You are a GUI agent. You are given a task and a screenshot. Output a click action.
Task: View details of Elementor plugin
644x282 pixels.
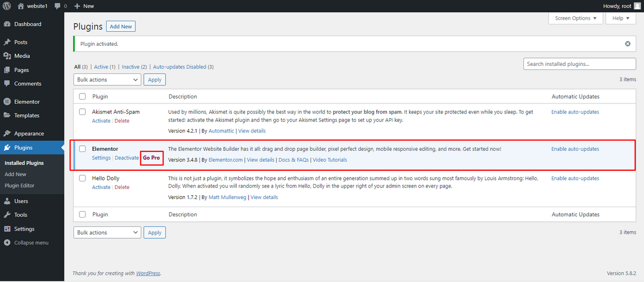pyautogui.click(x=261, y=160)
